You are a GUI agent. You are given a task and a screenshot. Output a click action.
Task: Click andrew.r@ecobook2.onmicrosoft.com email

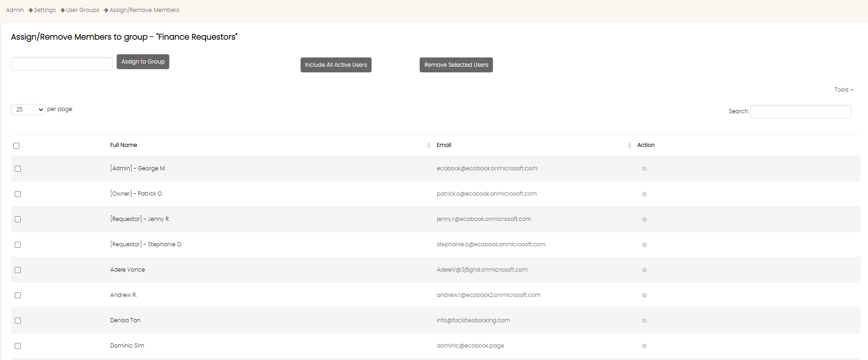[x=488, y=295]
